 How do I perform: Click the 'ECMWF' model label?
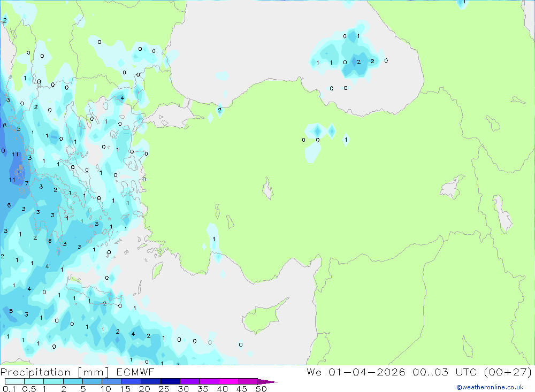tap(135, 372)
